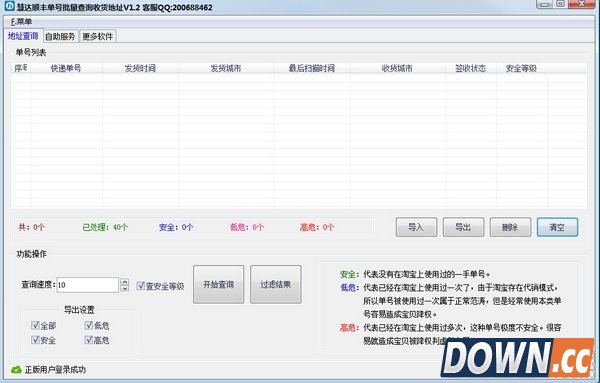Click the 高危: 0个 count text
600x383 pixels.
click(317, 227)
